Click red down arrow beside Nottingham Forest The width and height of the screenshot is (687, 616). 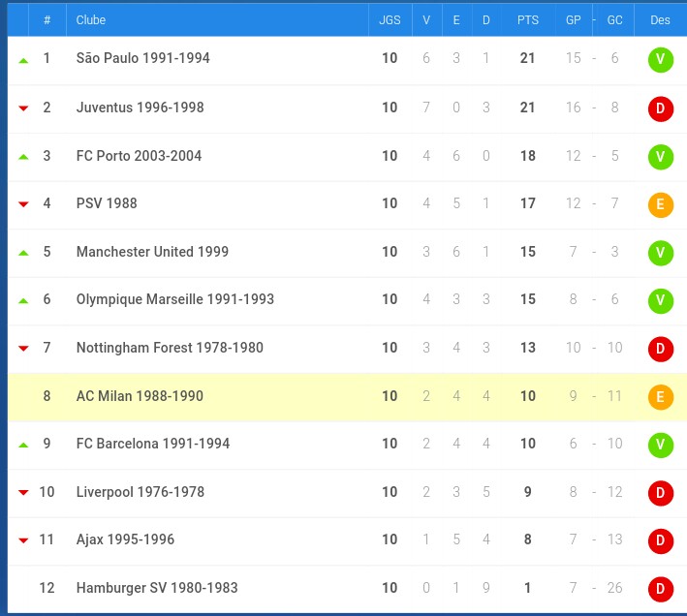click(x=23, y=349)
